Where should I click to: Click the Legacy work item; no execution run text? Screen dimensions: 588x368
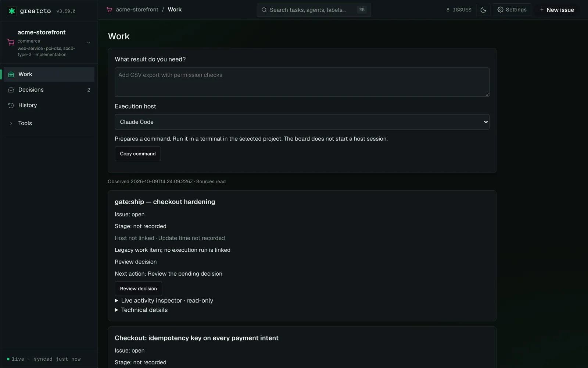[x=172, y=250]
